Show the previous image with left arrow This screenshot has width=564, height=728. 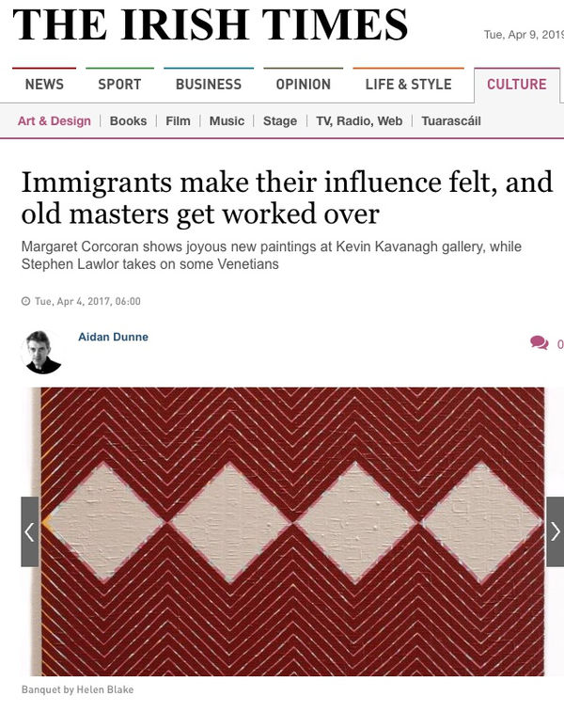tap(30, 531)
